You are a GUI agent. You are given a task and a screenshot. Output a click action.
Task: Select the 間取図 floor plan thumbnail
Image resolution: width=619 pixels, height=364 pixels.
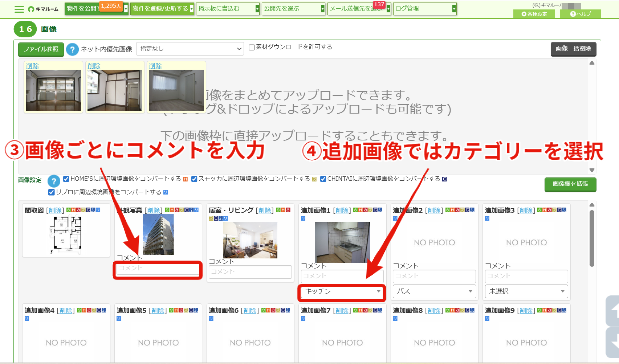point(66,235)
